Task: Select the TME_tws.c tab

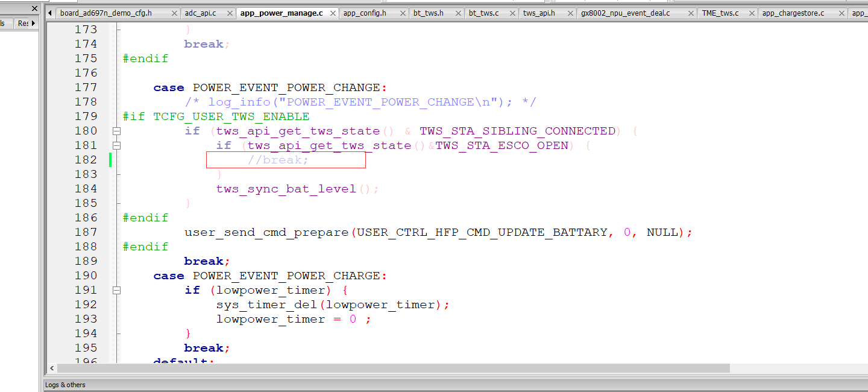Action: (720, 13)
